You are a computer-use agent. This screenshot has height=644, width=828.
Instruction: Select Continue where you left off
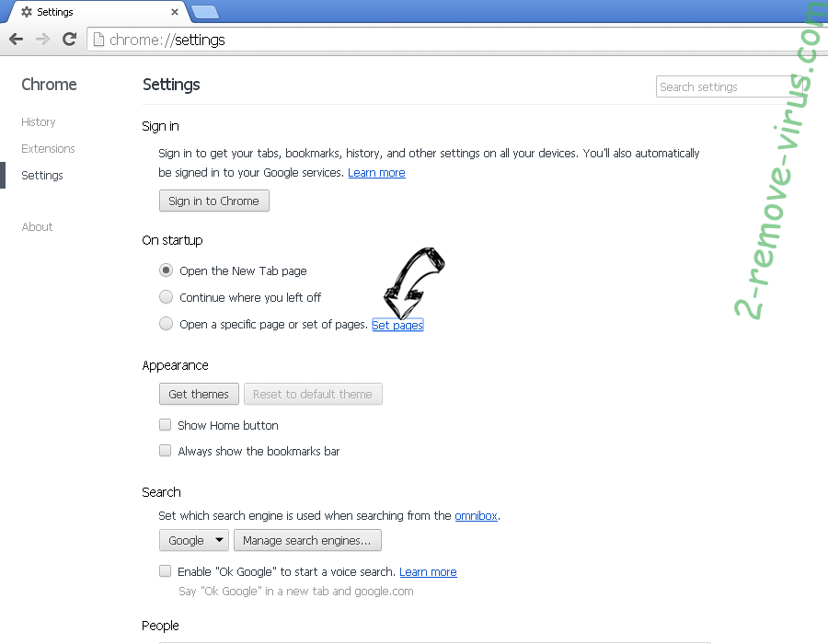click(x=166, y=296)
